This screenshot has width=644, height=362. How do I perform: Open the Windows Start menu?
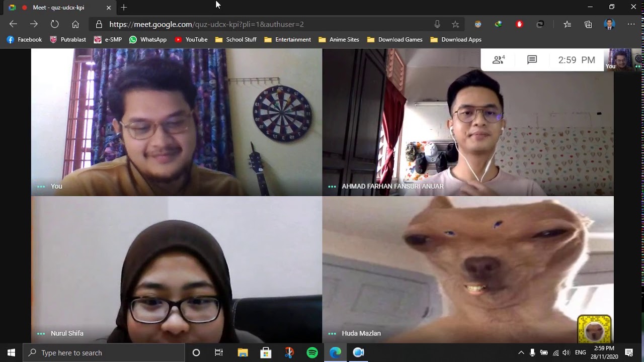pos(11,352)
